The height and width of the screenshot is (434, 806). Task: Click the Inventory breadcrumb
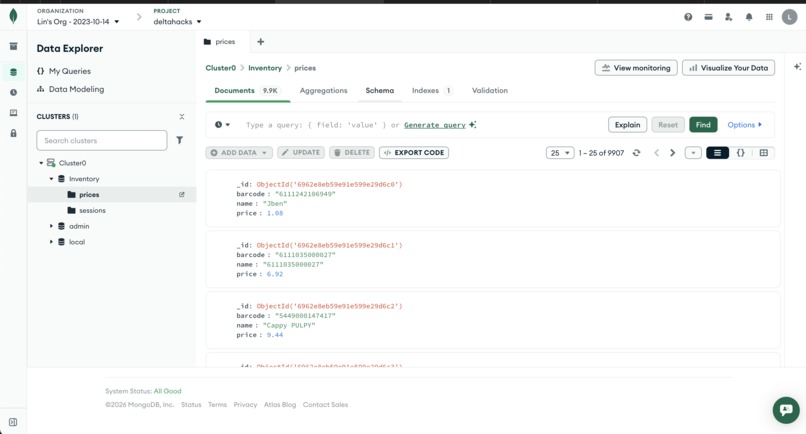[x=265, y=68]
